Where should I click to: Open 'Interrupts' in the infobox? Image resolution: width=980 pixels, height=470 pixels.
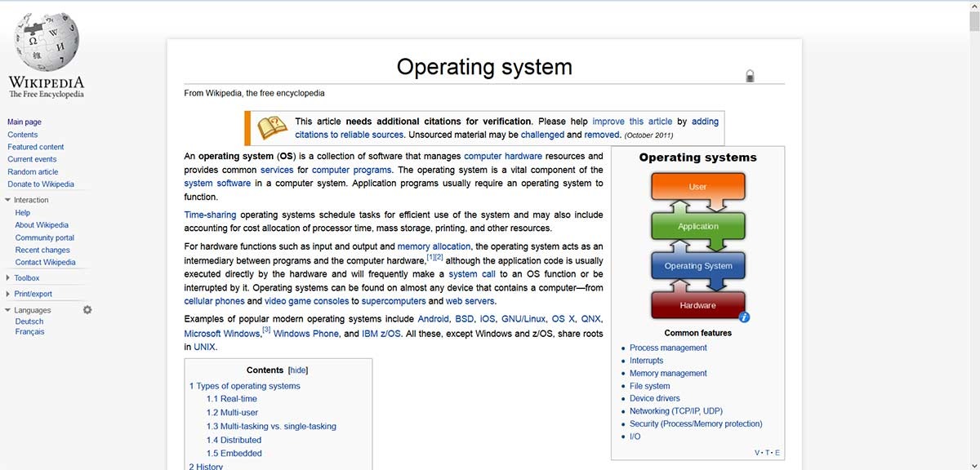coord(647,361)
